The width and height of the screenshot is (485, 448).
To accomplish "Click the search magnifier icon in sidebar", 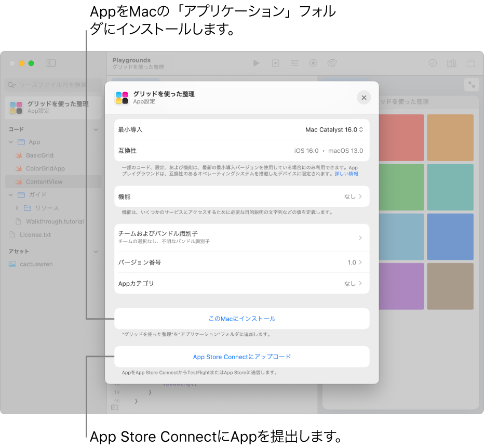I will pyautogui.click(x=11, y=85).
